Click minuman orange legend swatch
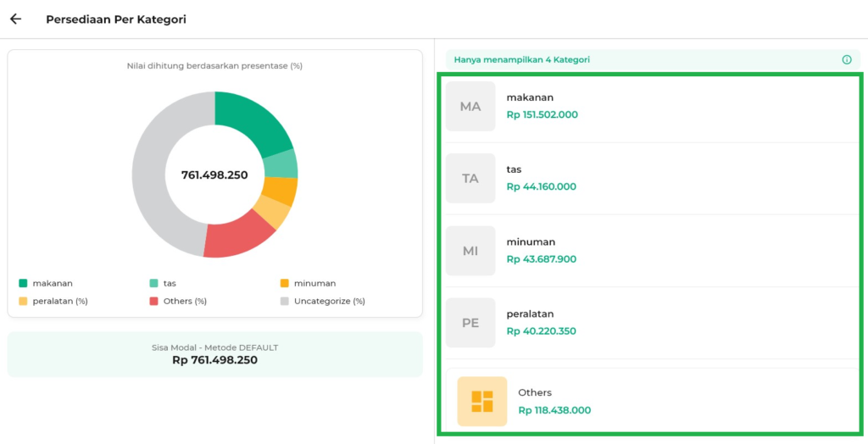The image size is (868, 444). pyautogui.click(x=286, y=283)
